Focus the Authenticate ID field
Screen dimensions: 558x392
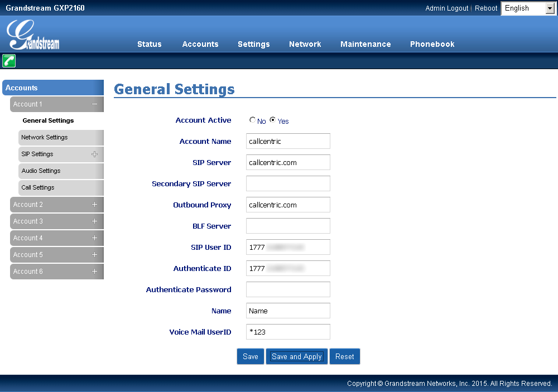click(288, 268)
